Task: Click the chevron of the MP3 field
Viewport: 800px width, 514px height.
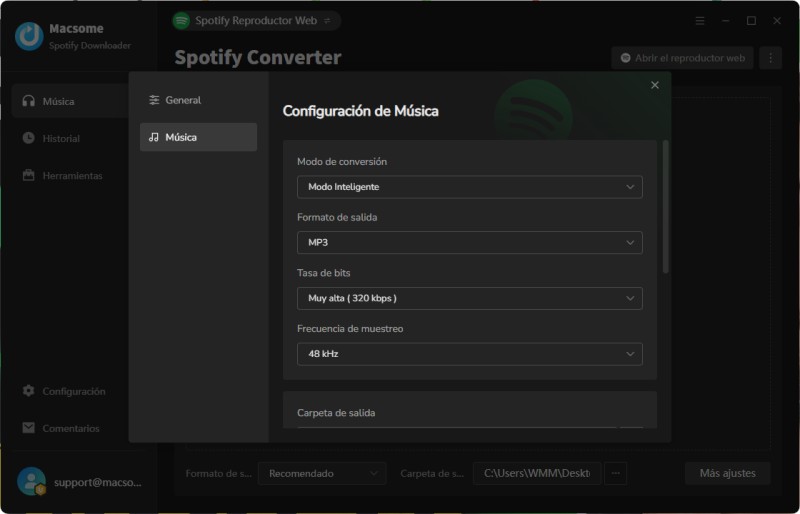Action: 630,242
